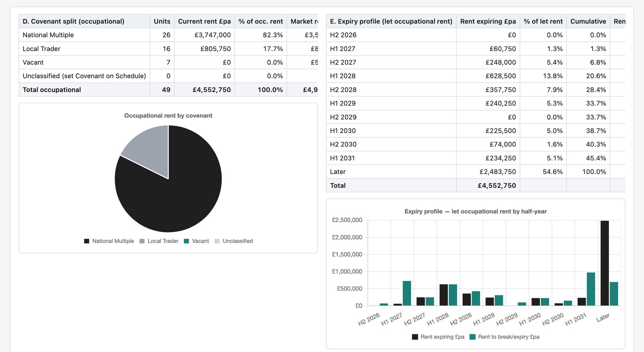Click the tall black Later bar

(605, 263)
